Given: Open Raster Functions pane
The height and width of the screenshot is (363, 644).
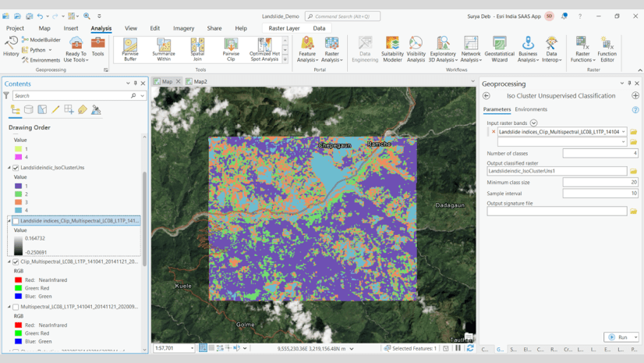Looking at the screenshot, I should point(582,49).
